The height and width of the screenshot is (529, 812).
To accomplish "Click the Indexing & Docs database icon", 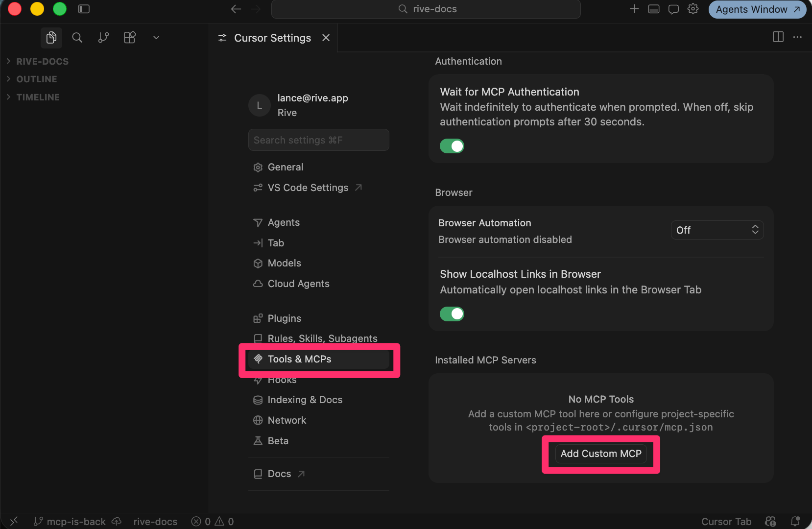I will (x=258, y=400).
